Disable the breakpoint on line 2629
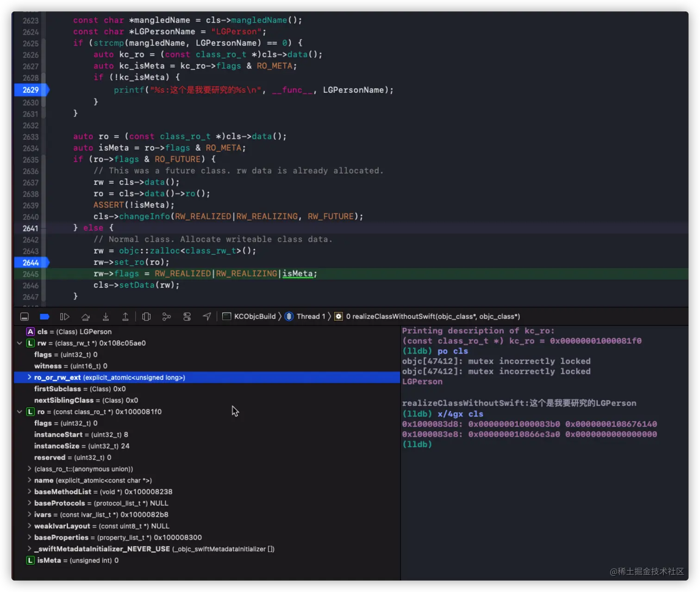The image size is (700, 592). (x=31, y=90)
